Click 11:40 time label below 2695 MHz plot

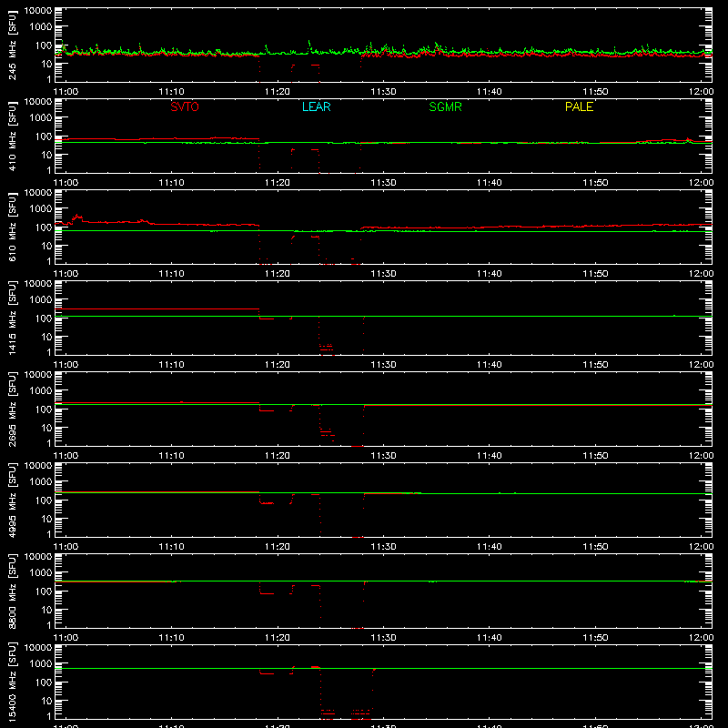[x=490, y=456]
